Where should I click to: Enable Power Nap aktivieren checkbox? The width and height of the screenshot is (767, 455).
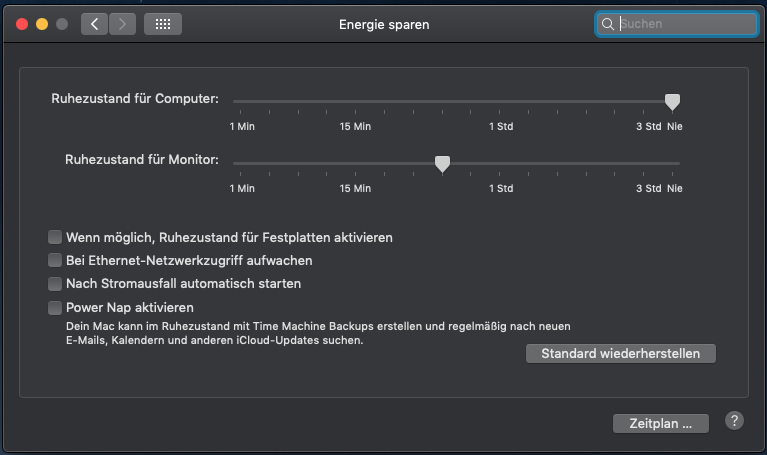click(55, 308)
